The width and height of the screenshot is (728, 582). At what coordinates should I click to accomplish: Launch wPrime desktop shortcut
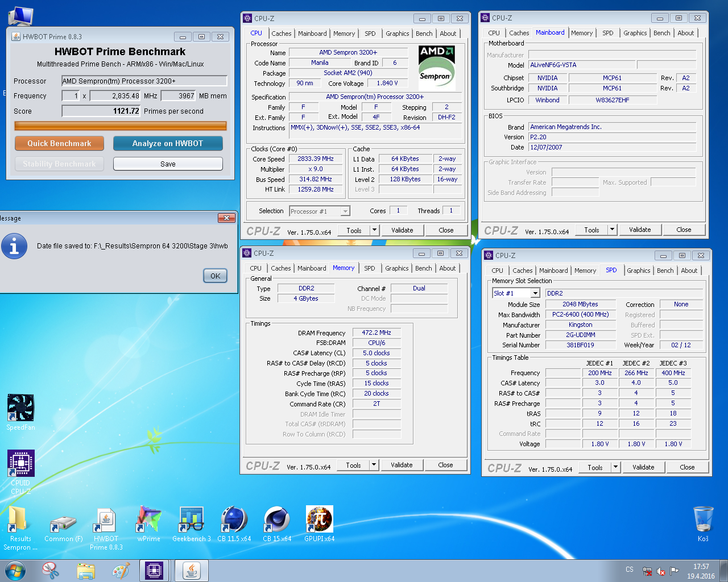pos(148,524)
